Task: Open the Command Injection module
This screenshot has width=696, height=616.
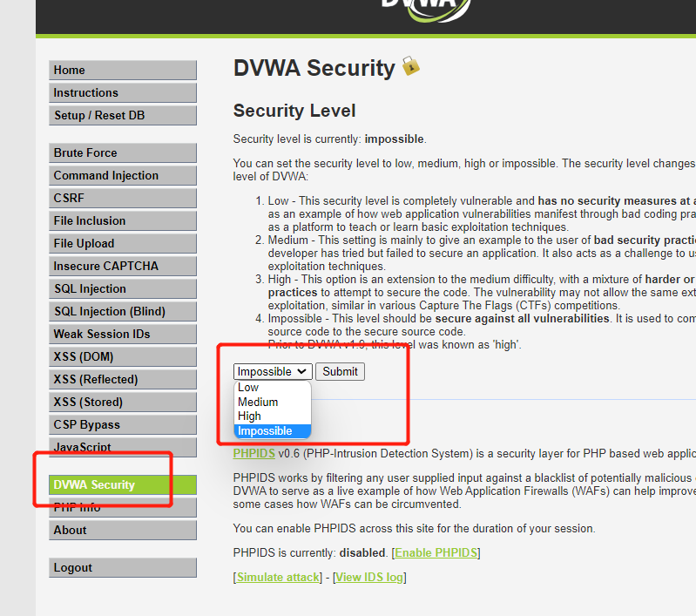Action: click(123, 175)
